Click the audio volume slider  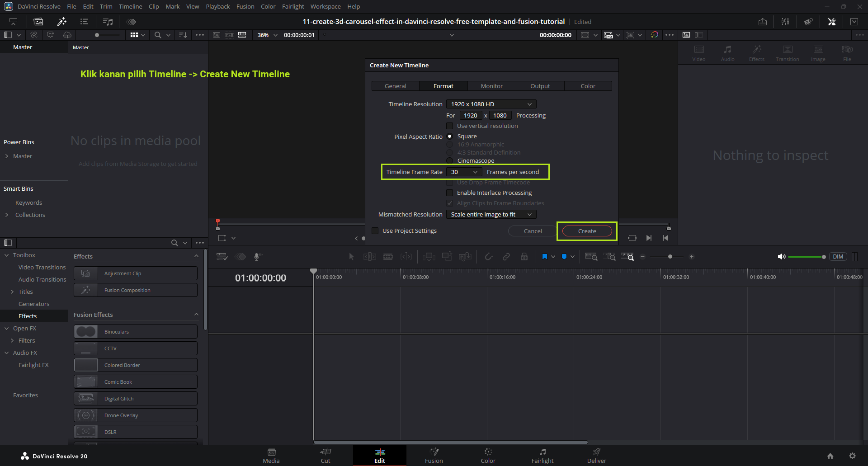pos(807,257)
